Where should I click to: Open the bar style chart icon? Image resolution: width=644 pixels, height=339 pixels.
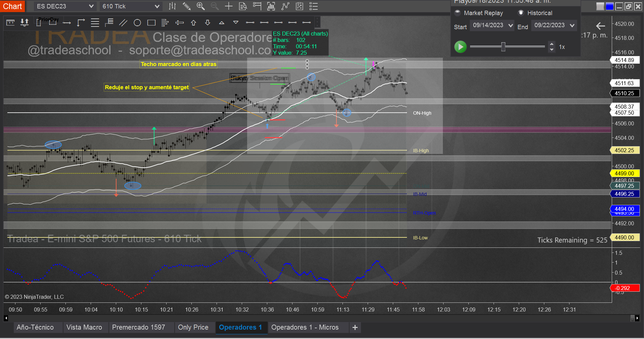172,6
